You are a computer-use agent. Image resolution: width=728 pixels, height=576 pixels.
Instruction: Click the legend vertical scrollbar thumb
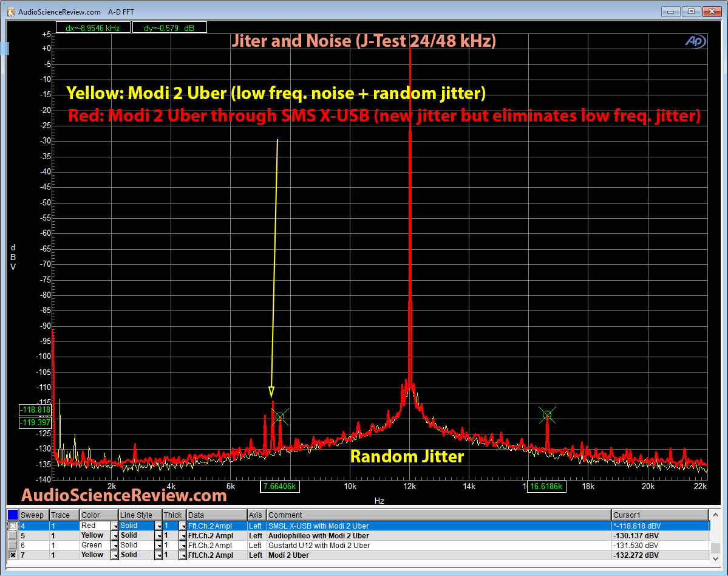[715, 548]
